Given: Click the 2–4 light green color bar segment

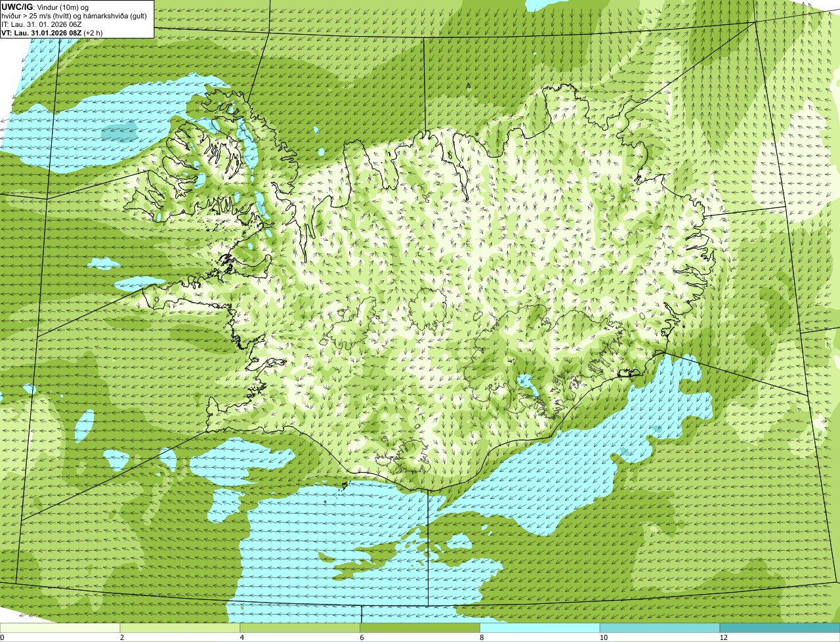Looking at the screenshot, I should click(180, 628).
